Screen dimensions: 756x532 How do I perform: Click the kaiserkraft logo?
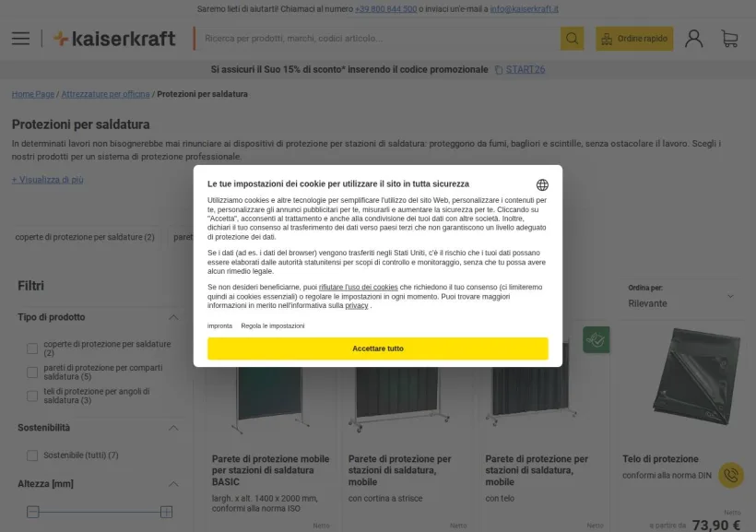pos(114,39)
